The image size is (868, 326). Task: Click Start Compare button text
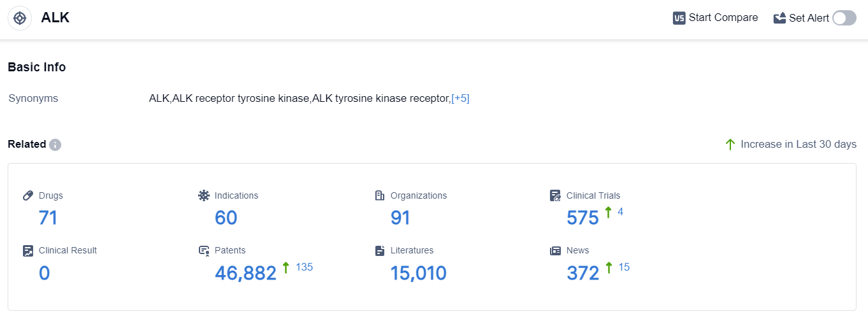(723, 18)
